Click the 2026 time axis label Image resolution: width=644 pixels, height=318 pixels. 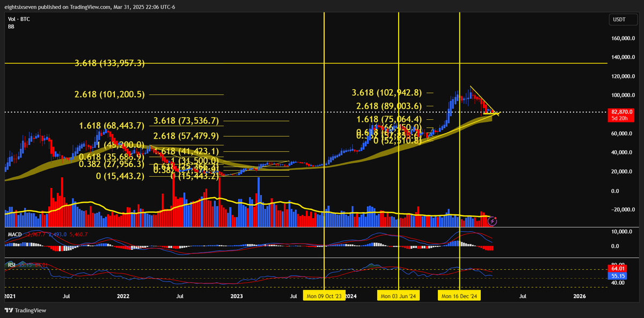pos(579,296)
